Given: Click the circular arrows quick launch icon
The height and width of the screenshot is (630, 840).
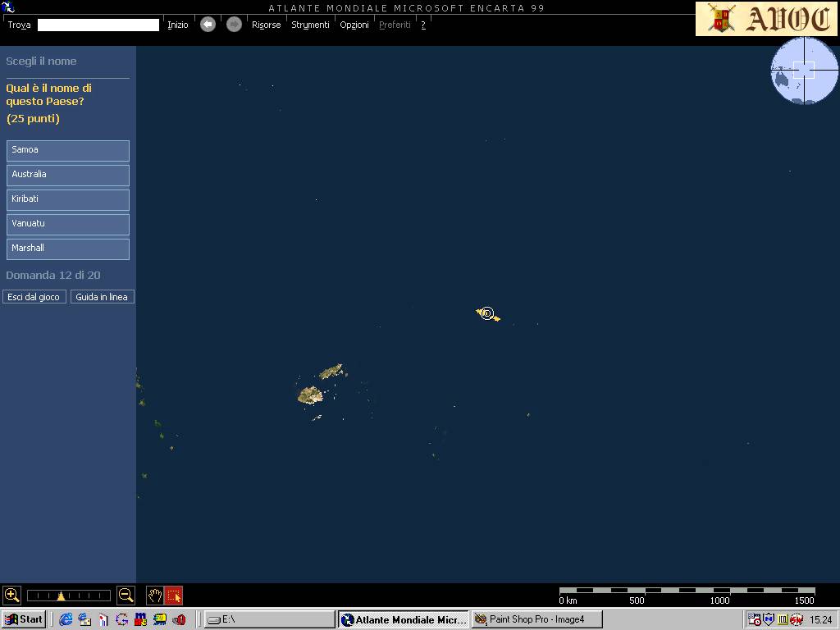Looking at the screenshot, I should coord(122,619).
